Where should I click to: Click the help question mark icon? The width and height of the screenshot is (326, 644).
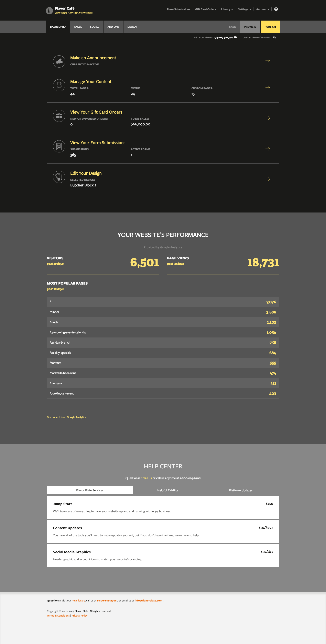coord(276,9)
